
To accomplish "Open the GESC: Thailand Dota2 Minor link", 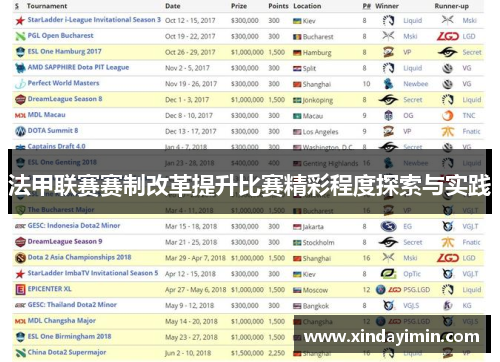I will [72, 305].
